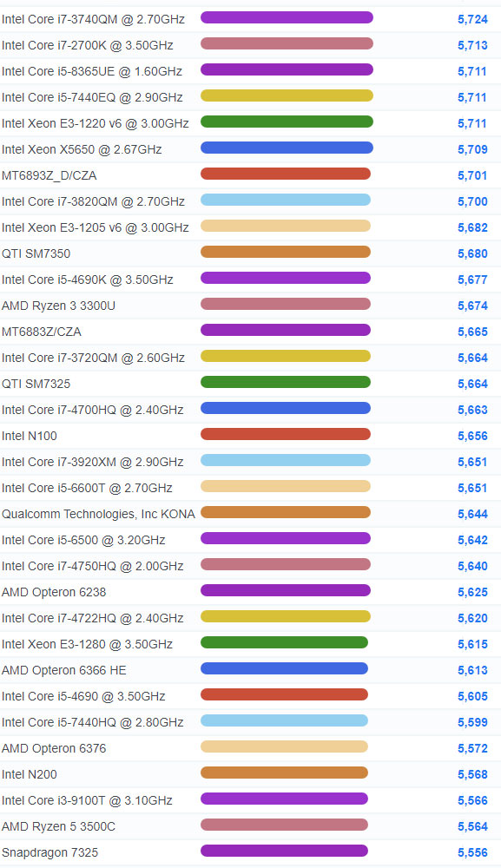Open the Intel Core i7-3740QM @ 2.70GHz link

93,19
